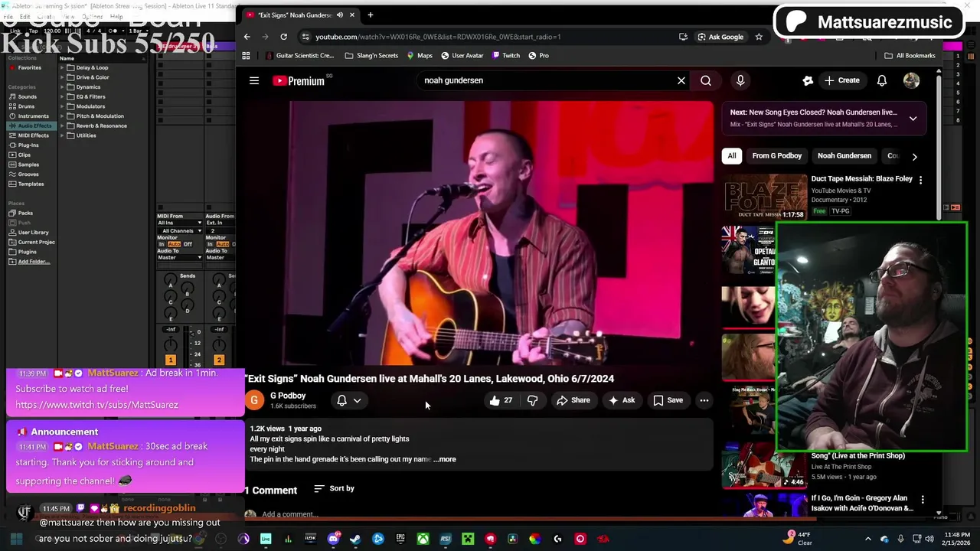
Task: Click the Create video button
Action: click(841, 80)
